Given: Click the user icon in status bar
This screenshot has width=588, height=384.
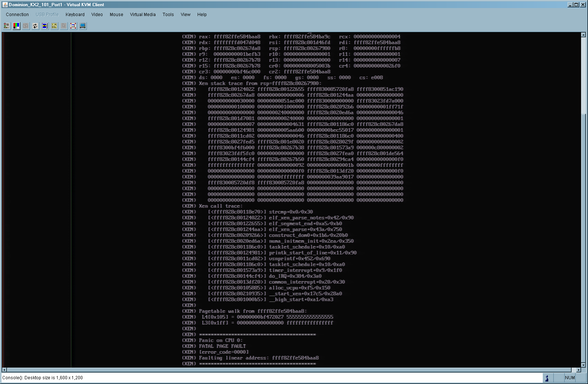Looking at the screenshot, I should (546, 378).
